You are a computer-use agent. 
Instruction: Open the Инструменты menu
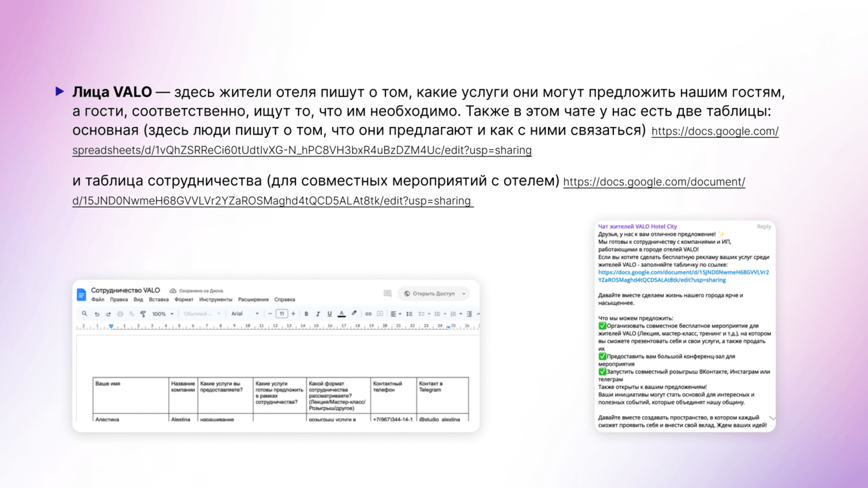[x=216, y=300]
